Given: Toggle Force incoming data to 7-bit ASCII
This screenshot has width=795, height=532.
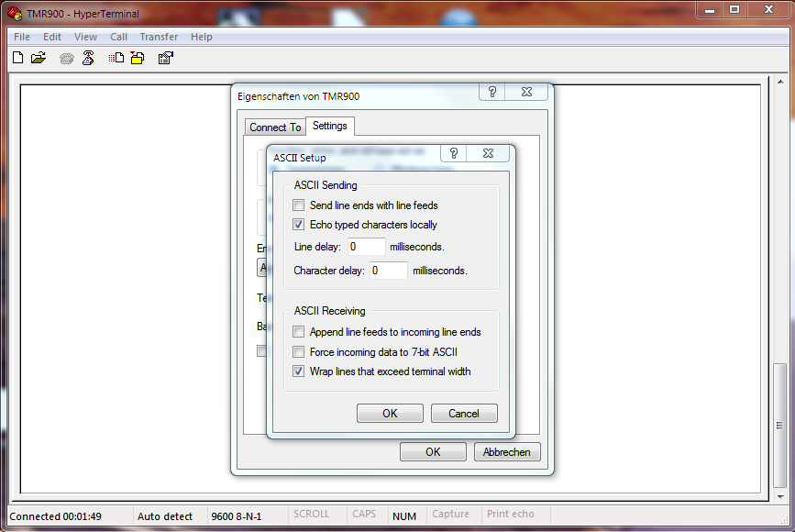Looking at the screenshot, I should click(298, 352).
